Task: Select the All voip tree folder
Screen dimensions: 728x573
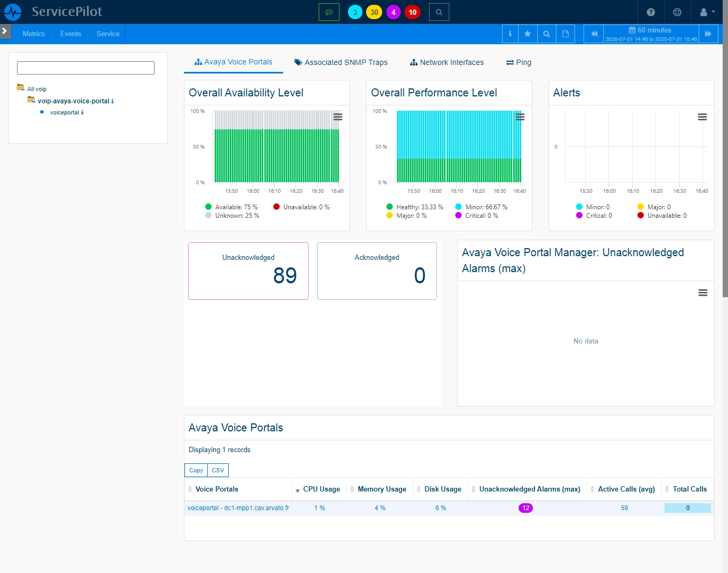Action: (x=37, y=89)
